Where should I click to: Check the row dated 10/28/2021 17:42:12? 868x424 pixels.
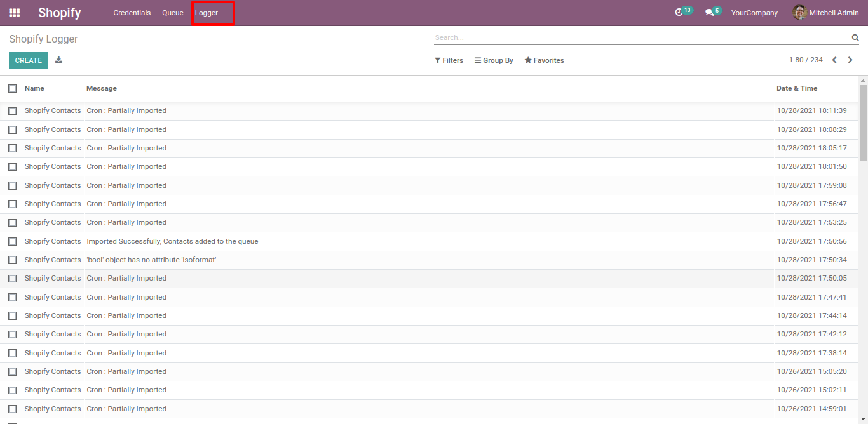coord(12,335)
